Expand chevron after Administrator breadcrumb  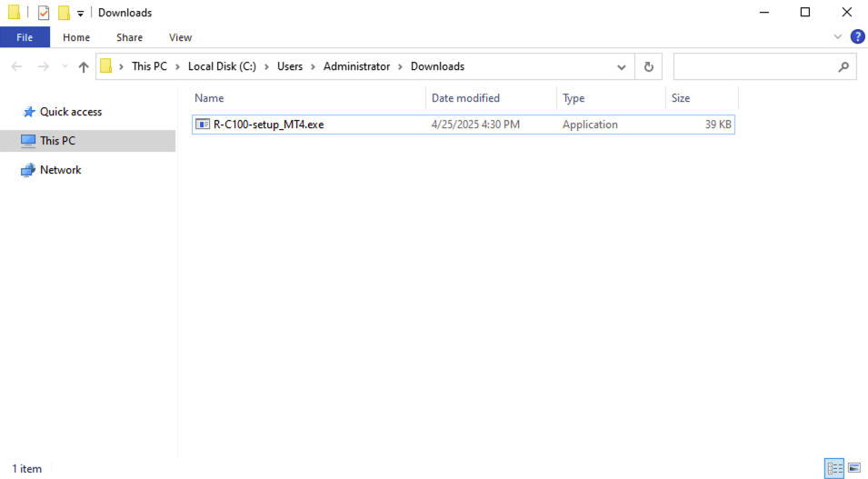click(x=400, y=66)
